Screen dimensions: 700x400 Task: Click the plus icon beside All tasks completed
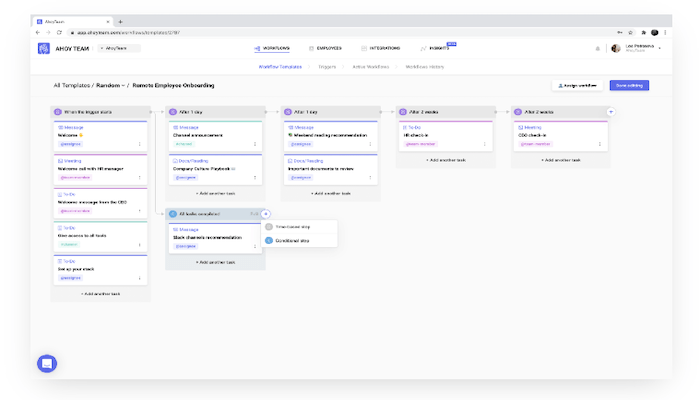(x=266, y=214)
